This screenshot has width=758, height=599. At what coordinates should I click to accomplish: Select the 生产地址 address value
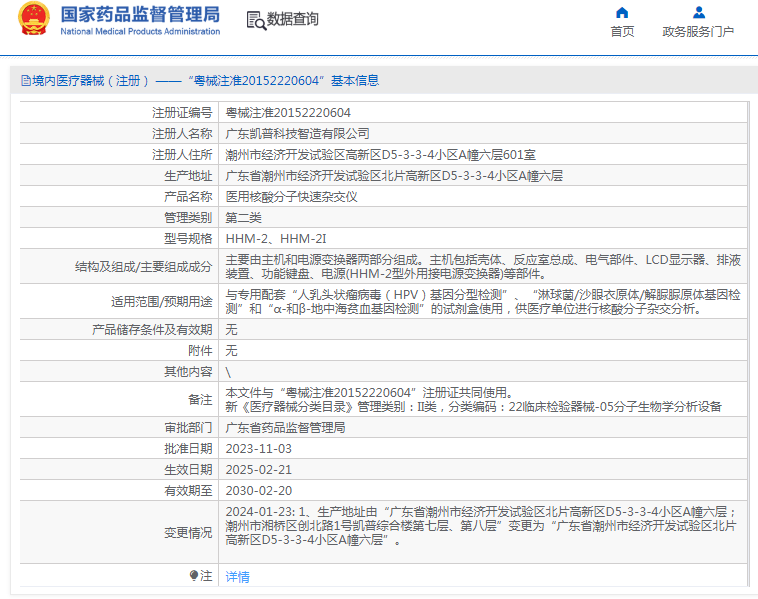coord(394,175)
